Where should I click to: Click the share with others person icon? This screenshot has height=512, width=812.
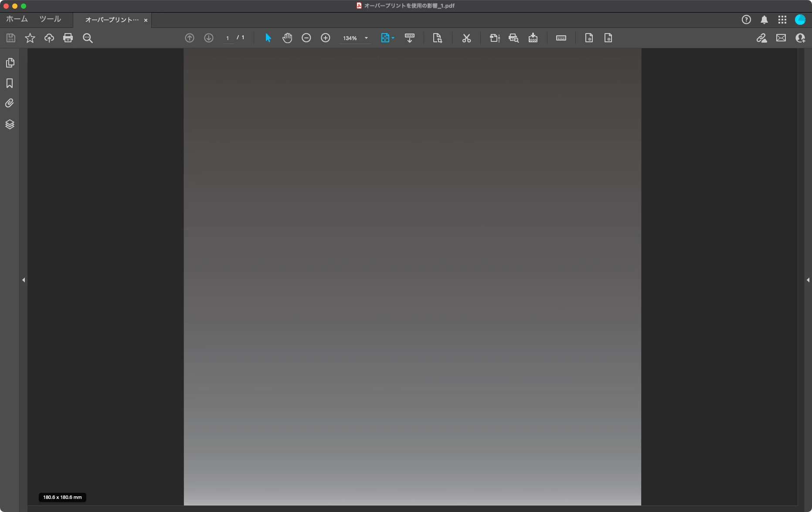click(800, 38)
